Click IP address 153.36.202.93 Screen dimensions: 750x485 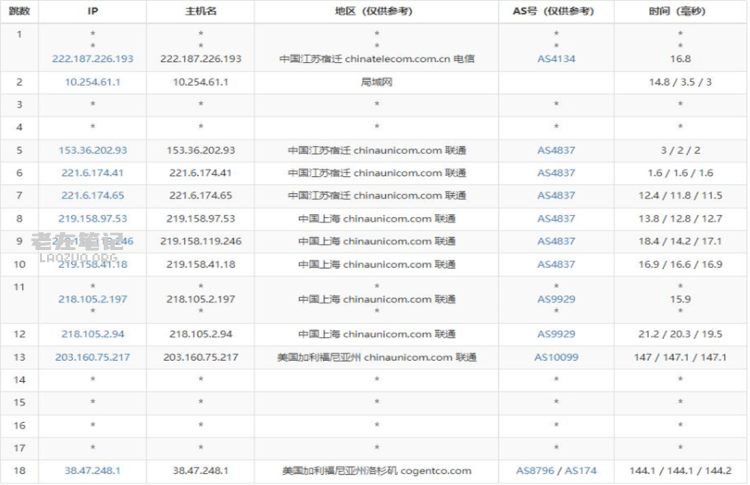coord(92,150)
